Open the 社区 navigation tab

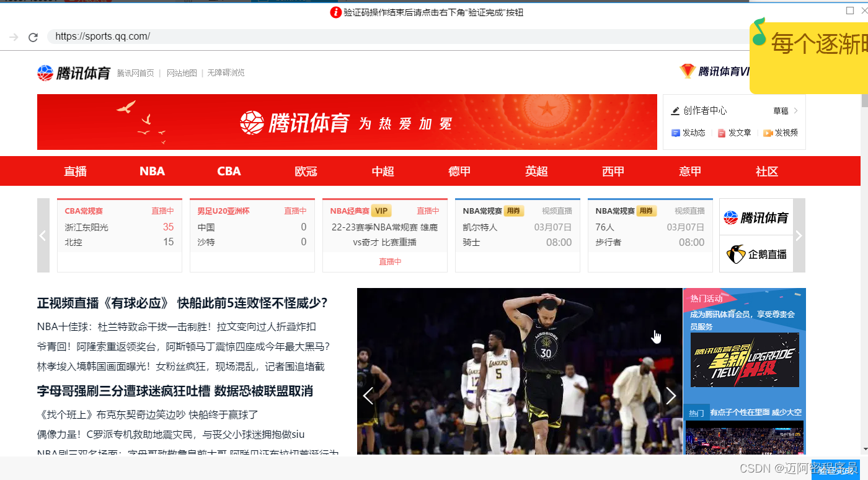coord(767,172)
